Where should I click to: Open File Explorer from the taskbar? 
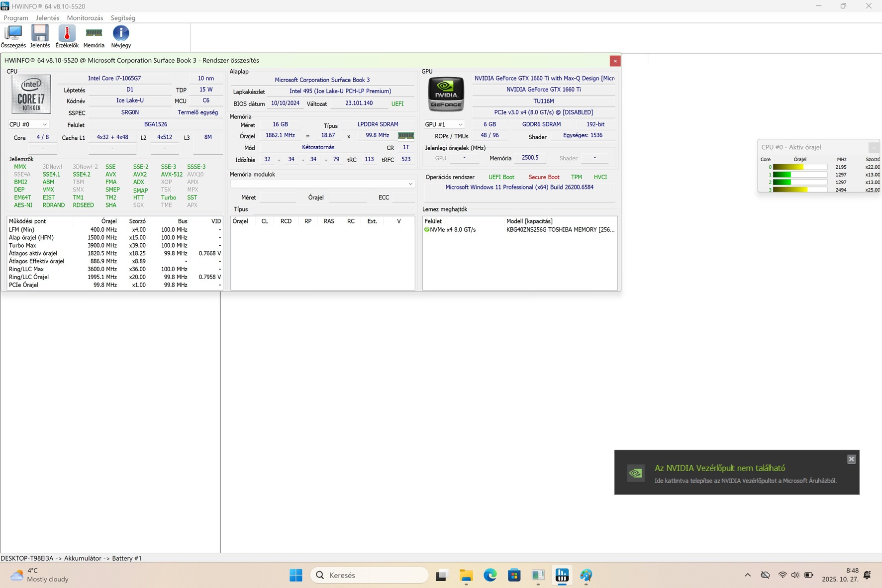click(466, 576)
